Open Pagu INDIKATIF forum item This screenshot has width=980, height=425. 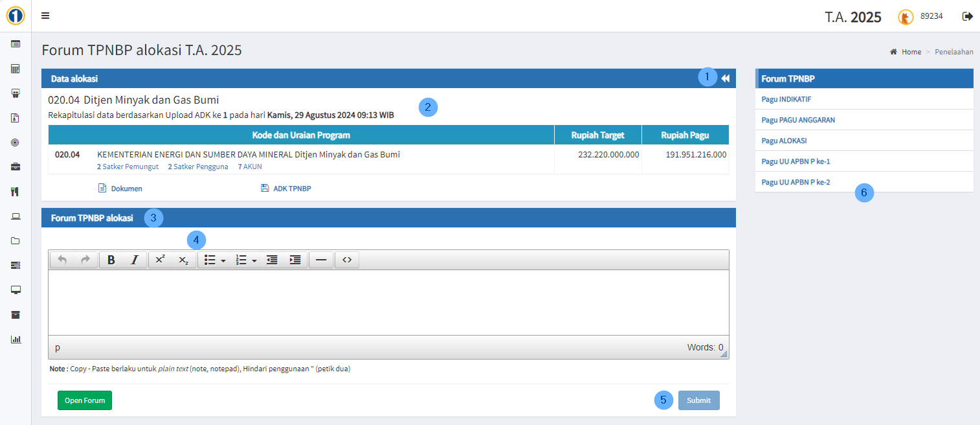coord(786,100)
